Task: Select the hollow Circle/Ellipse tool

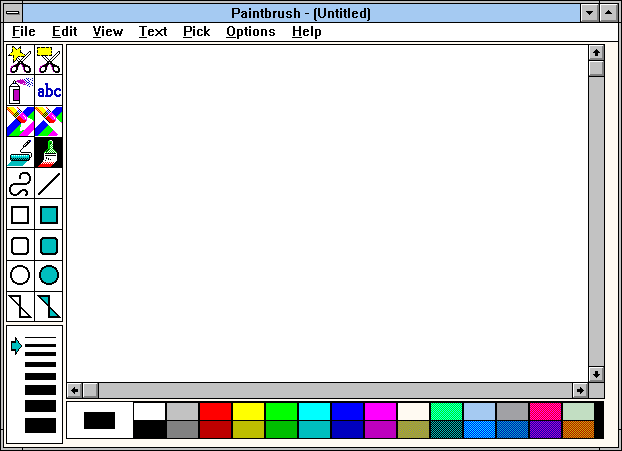Action: pos(21,276)
